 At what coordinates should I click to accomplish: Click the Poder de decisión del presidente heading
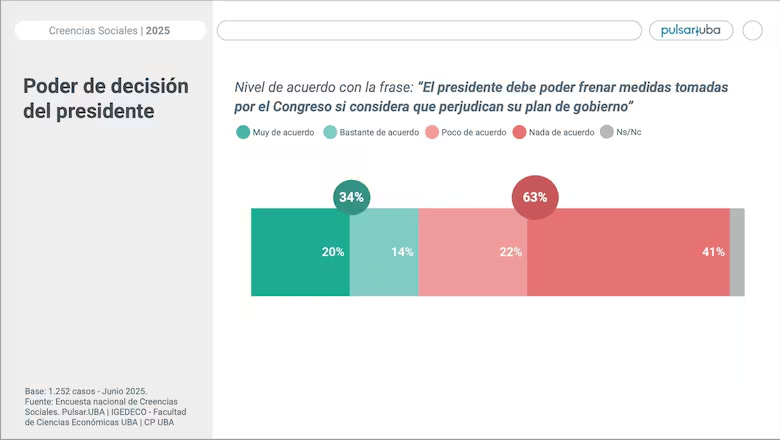(106, 98)
